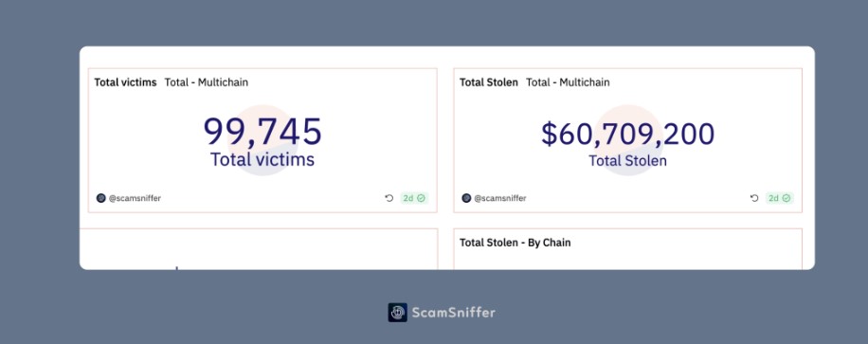868x344 pixels.
Task: Open the @scamsniffer link in Total victims card
Action: click(x=135, y=198)
